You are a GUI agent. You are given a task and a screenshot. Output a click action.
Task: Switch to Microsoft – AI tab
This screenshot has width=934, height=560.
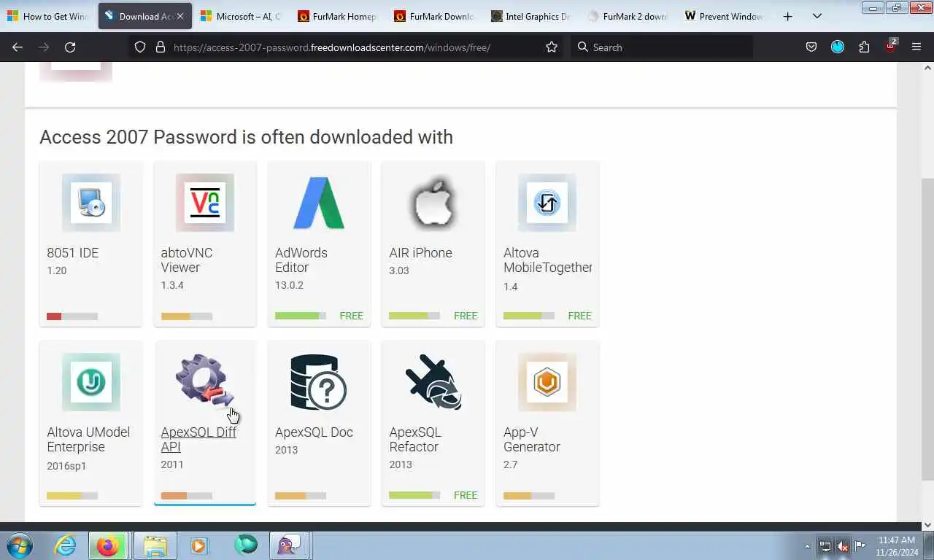241,16
